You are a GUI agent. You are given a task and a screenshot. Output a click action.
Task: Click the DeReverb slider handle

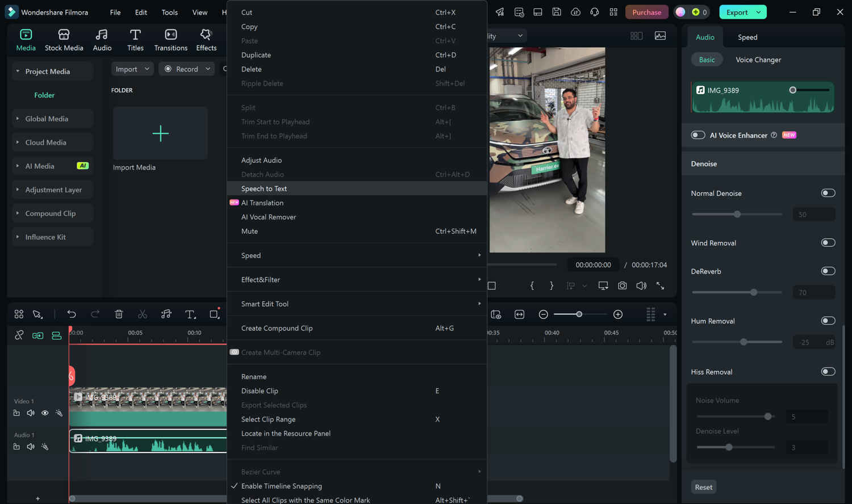pos(754,292)
